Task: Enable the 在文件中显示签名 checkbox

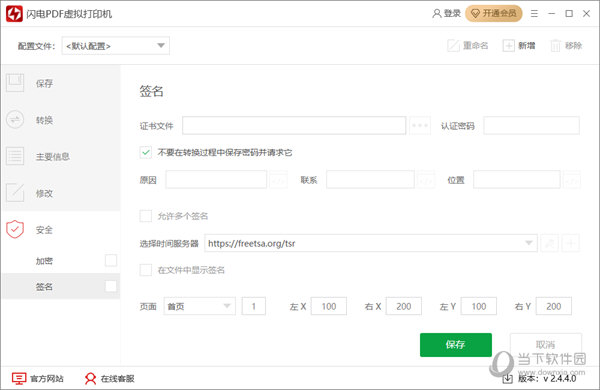Action: point(145,270)
